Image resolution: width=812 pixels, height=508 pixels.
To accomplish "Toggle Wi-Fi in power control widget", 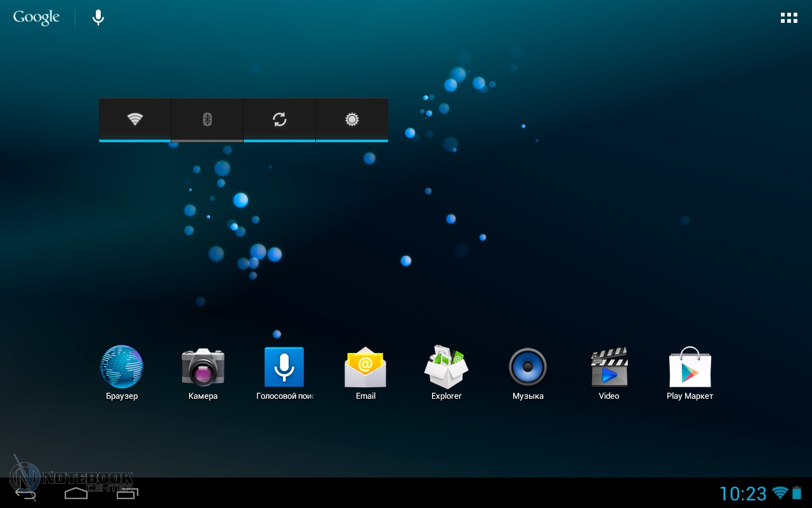I will [135, 119].
